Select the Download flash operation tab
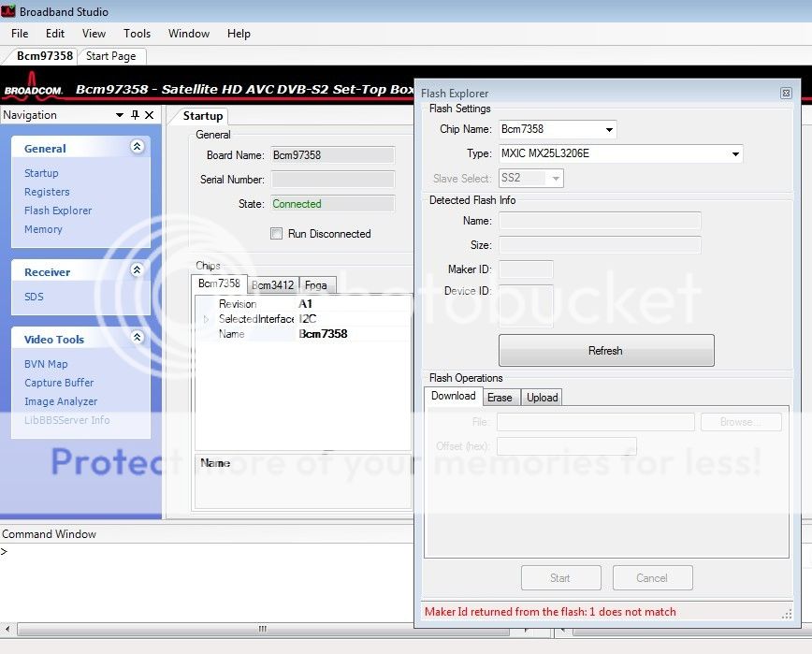Screen dimensions: 812x654 453,396
